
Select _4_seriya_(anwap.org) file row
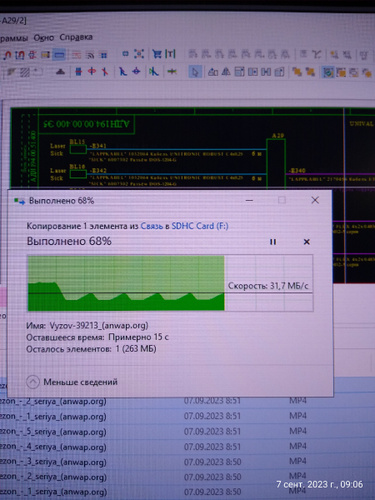click(x=187, y=447)
